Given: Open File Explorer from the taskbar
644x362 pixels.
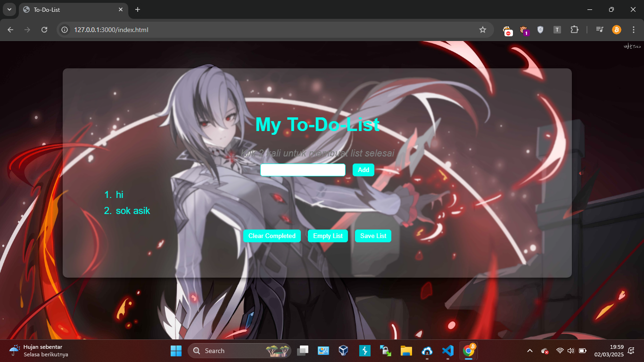Looking at the screenshot, I should click(x=406, y=351).
